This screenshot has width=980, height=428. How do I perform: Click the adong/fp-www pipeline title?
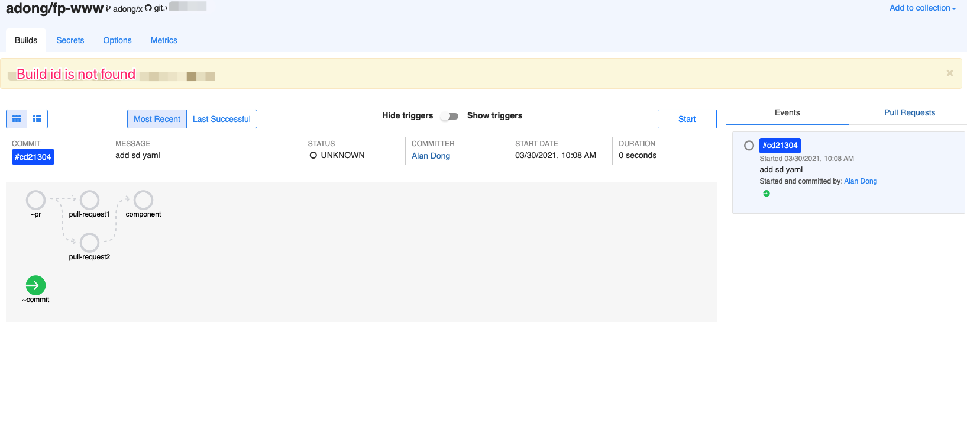coord(54,8)
